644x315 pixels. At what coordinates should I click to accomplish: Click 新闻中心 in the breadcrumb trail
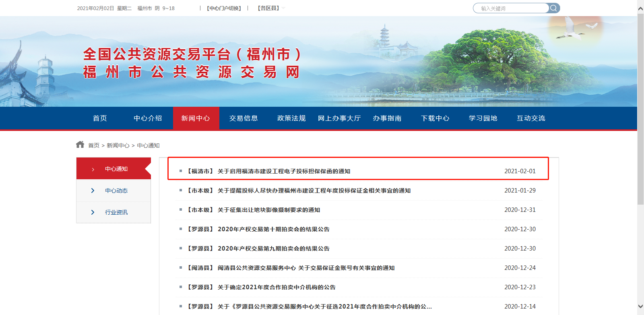click(118, 145)
